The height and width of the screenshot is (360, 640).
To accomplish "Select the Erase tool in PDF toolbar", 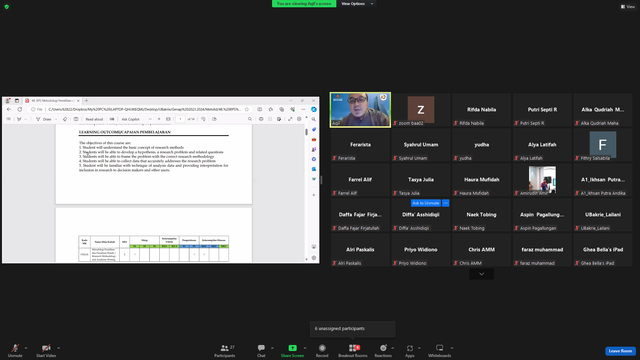I will tap(65, 119).
